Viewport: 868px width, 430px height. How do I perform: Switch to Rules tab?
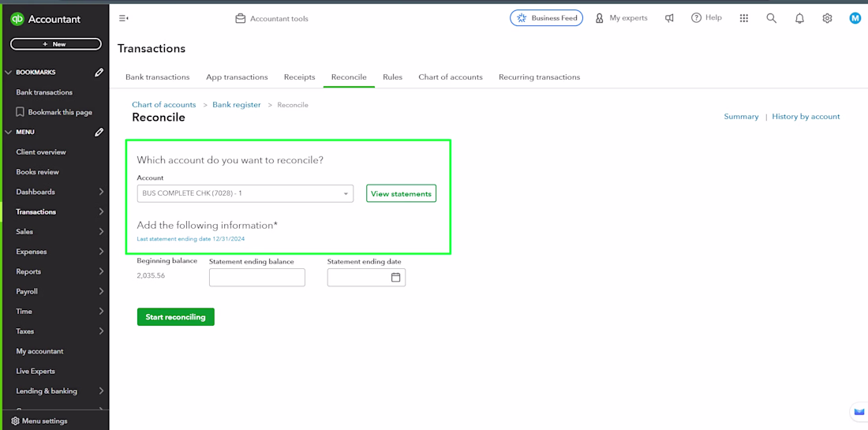coord(392,77)
